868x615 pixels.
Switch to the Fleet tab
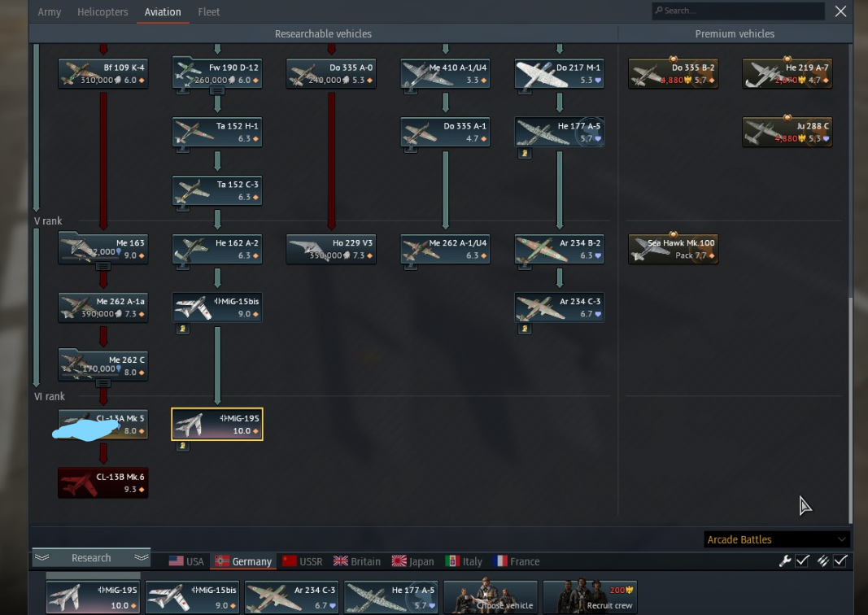209,11
